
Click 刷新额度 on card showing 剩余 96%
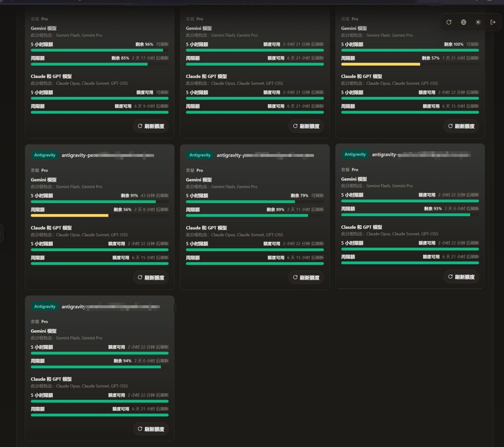[151, 126]
